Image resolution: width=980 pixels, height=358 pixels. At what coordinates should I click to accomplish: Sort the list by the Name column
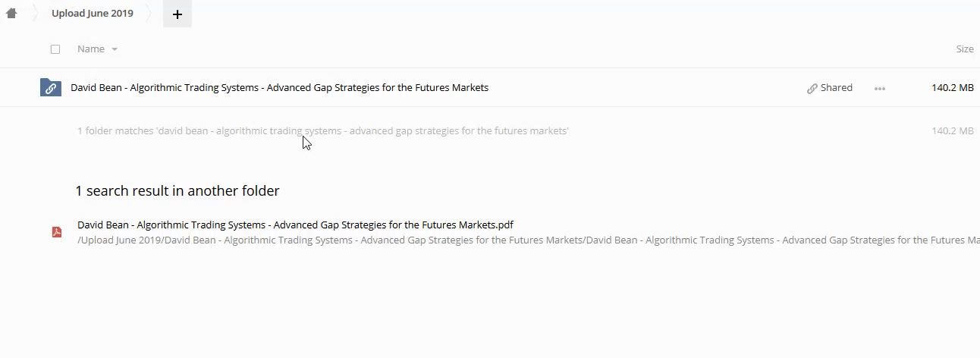click(91, 49)
